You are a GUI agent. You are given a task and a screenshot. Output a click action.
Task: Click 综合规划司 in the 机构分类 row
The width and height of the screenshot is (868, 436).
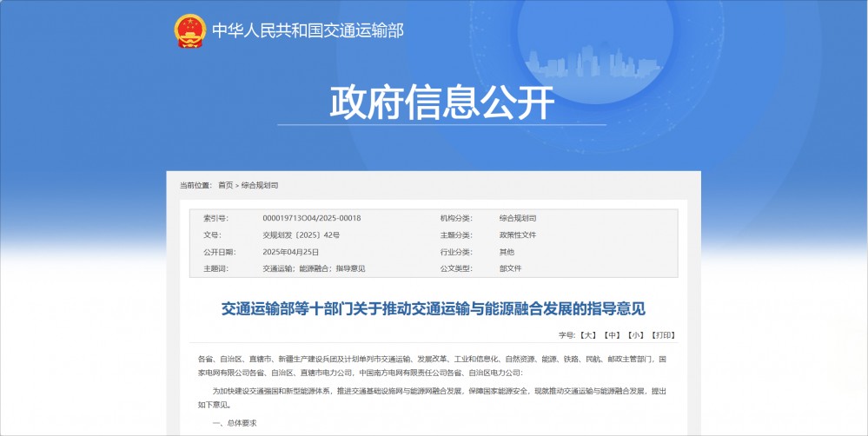click(518, 218)
